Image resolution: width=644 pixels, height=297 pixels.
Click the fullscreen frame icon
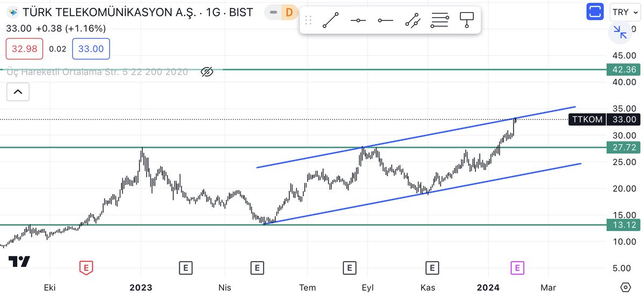pyautogui.click(x=595, y=11)
